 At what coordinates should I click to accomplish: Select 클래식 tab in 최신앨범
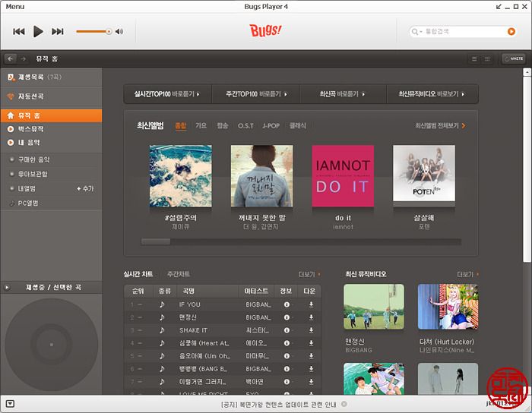click(298, 126)
